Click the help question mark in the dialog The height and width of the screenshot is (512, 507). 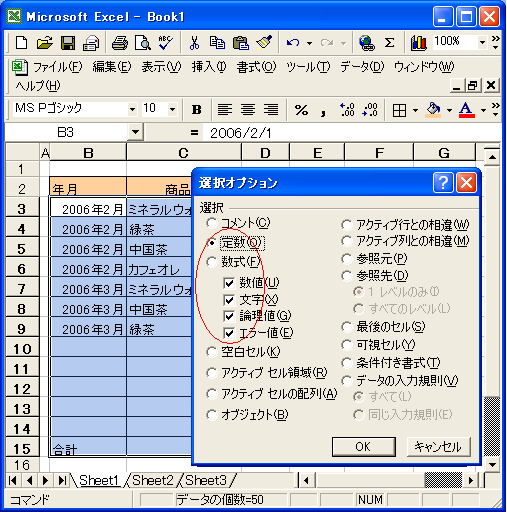[x=443, y=182]
